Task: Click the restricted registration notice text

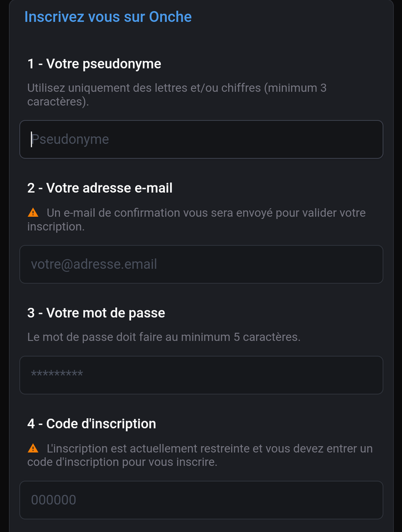Action: [208, 448]
